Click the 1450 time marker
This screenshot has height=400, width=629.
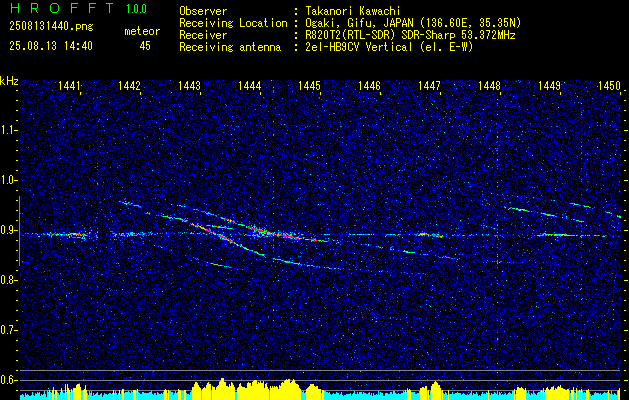click(609, 86)
